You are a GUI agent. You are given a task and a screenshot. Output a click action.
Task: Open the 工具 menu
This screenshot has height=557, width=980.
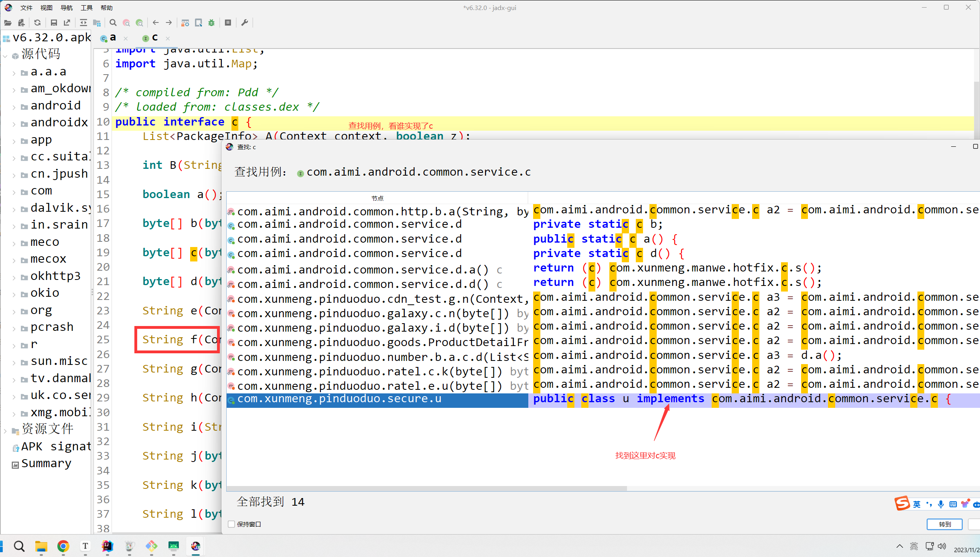coord(87,8)
